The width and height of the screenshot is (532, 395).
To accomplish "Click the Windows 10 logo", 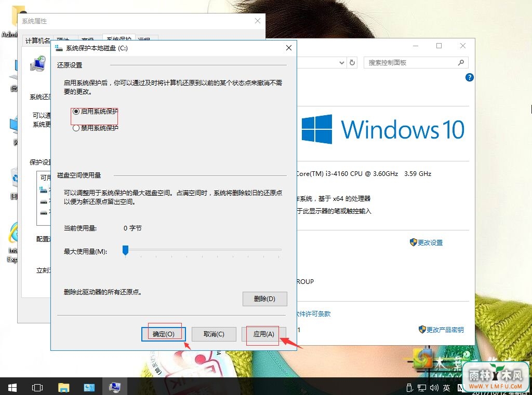I will point(383,129).
